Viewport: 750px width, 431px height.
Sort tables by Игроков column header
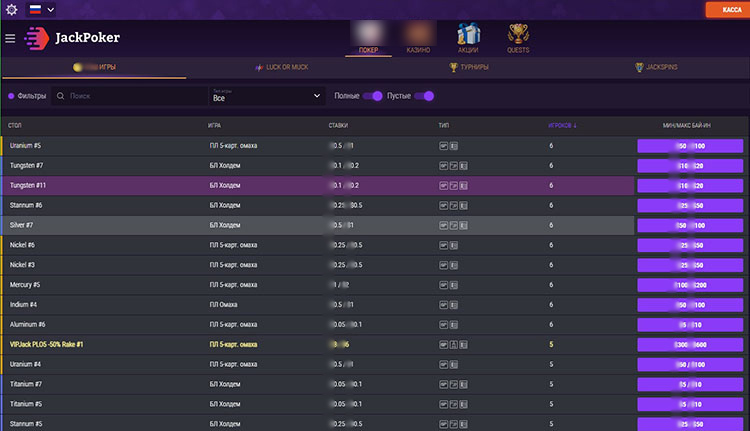[x=562, y=125]
